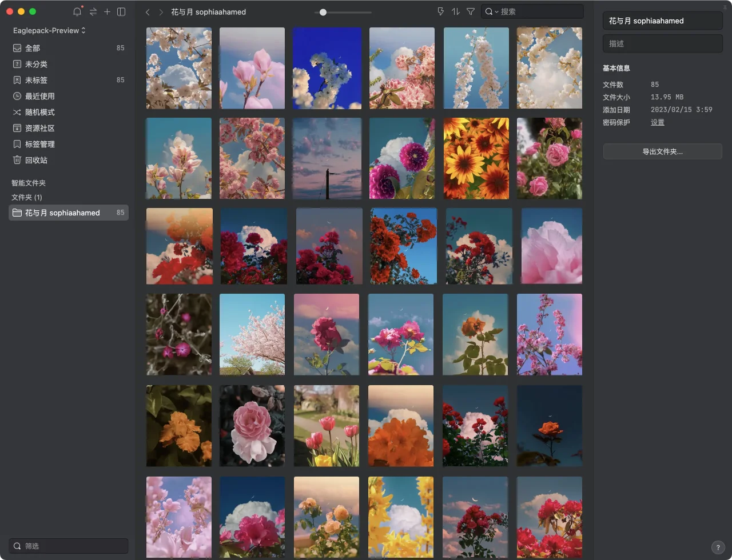Open the search magnifier options dropdown
Image resolution: width=732 pixels, height=560 pixels.
pyautogui.click(x=491, y=11)
